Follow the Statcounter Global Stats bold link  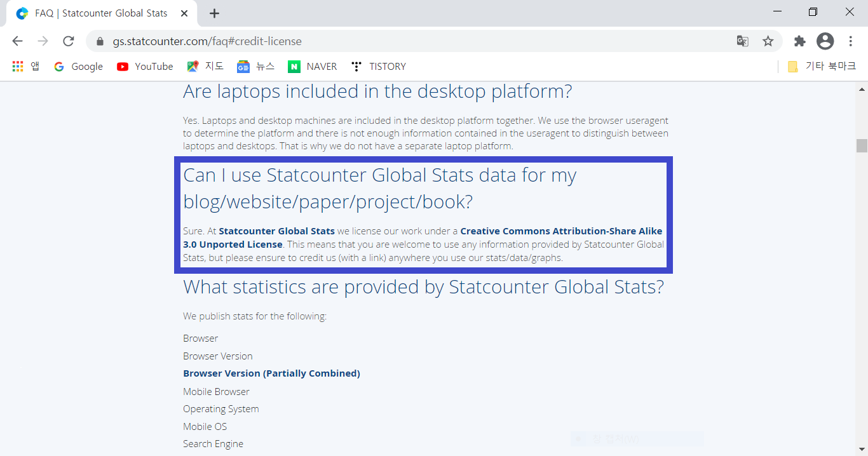[x=276, y=231]
